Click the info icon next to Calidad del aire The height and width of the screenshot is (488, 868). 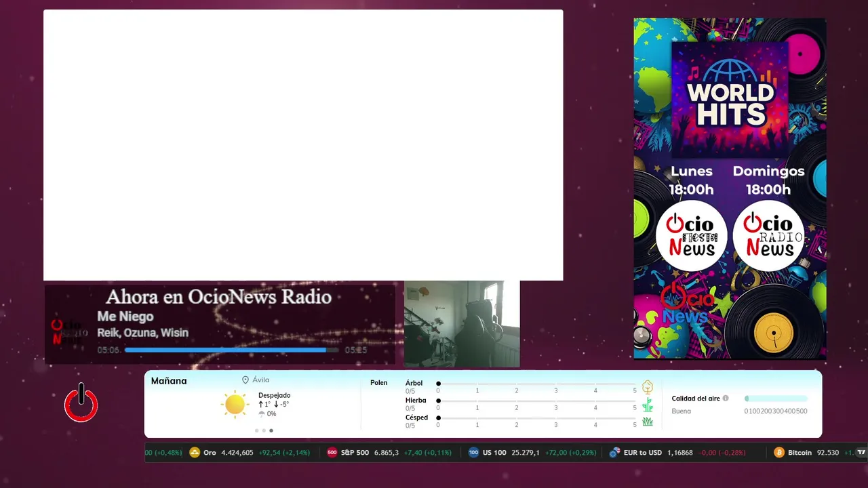point(726,399)
